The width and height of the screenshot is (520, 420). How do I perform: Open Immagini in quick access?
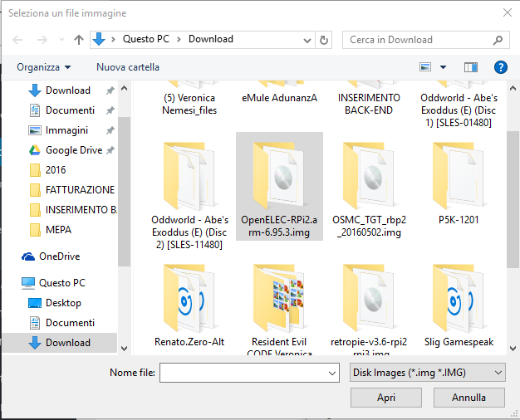66,130
